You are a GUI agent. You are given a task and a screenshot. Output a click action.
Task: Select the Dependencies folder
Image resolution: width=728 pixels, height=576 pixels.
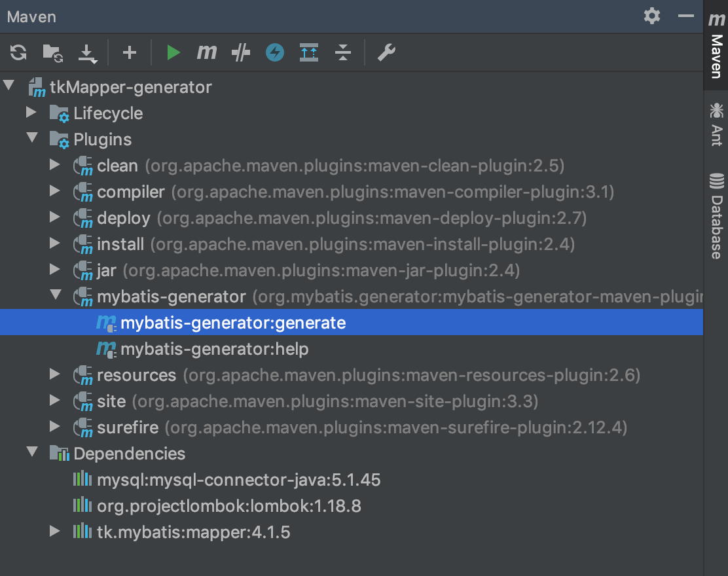point(352,454)
